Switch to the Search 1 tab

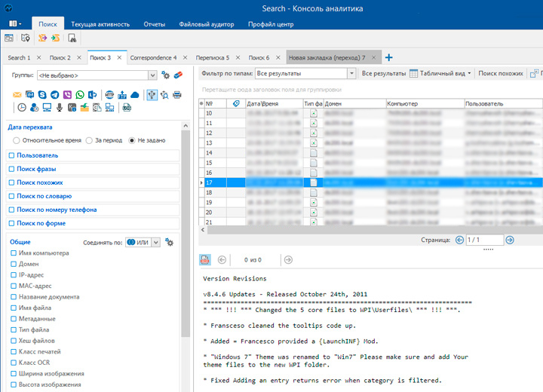pos(19,58)
